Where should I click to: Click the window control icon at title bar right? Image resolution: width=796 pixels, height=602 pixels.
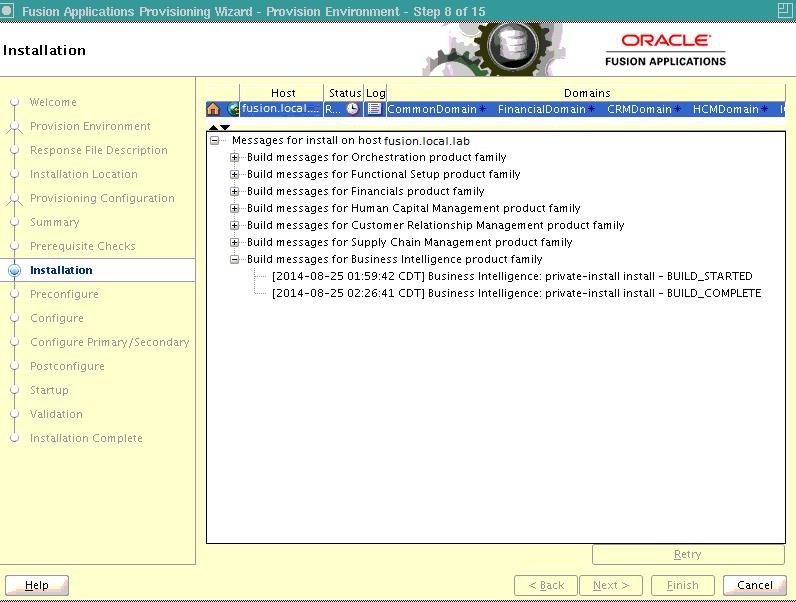(785, 11)
